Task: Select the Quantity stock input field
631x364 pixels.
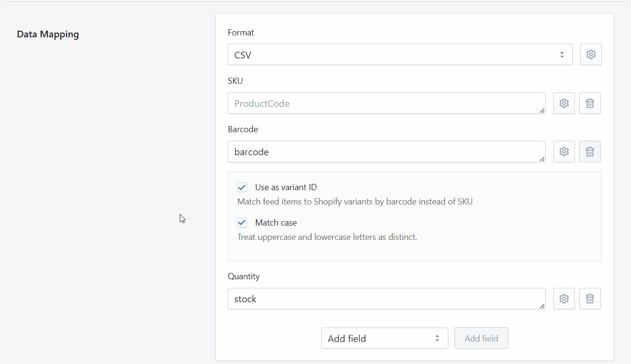Action: pyautogui.click(x=386, y=298)
